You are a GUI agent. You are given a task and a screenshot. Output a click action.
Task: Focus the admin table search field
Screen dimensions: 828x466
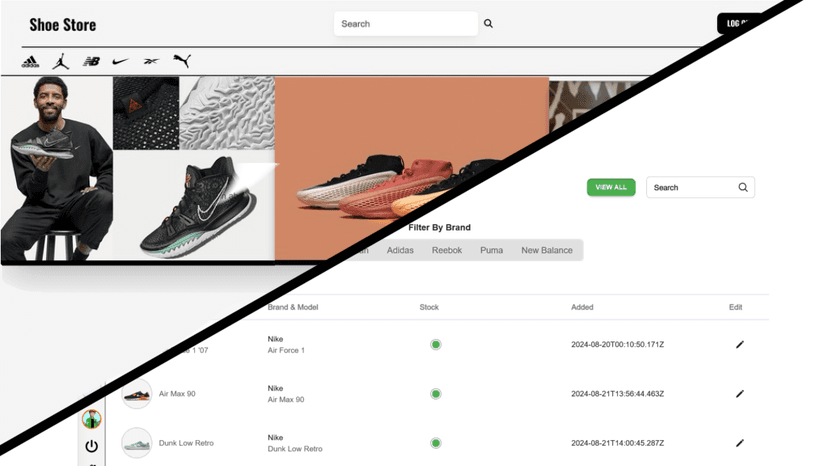[x=700, y=187]
